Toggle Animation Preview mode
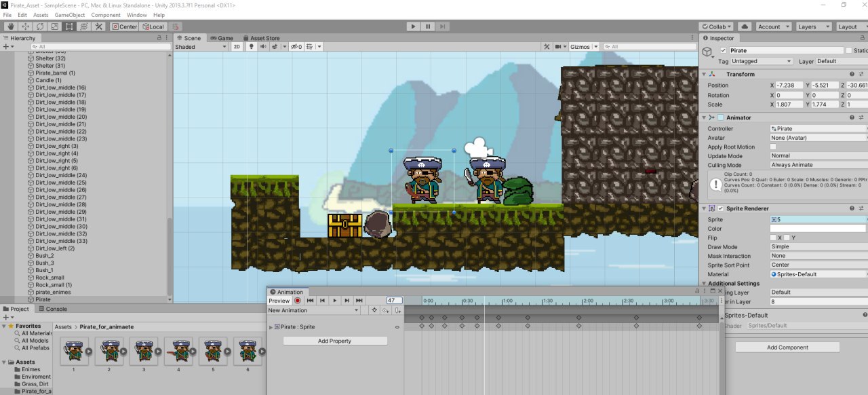 pyautogui.click(x=279, y=301)
